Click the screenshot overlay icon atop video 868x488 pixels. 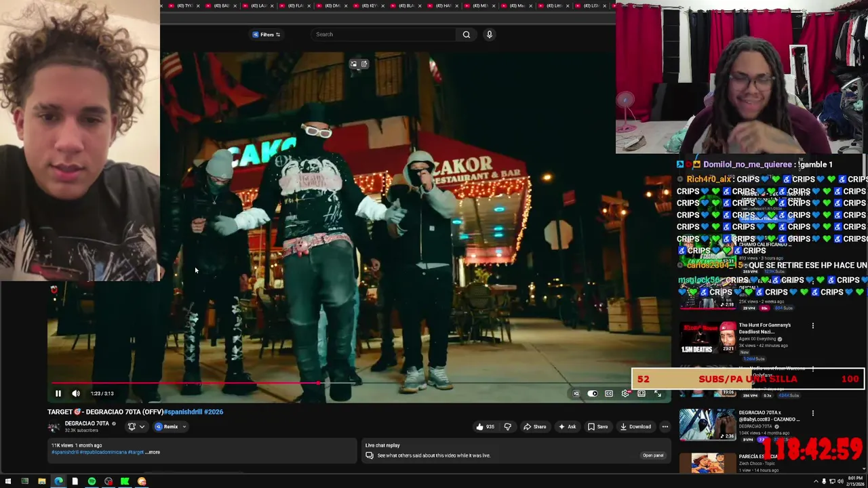[x=353, y=64]
